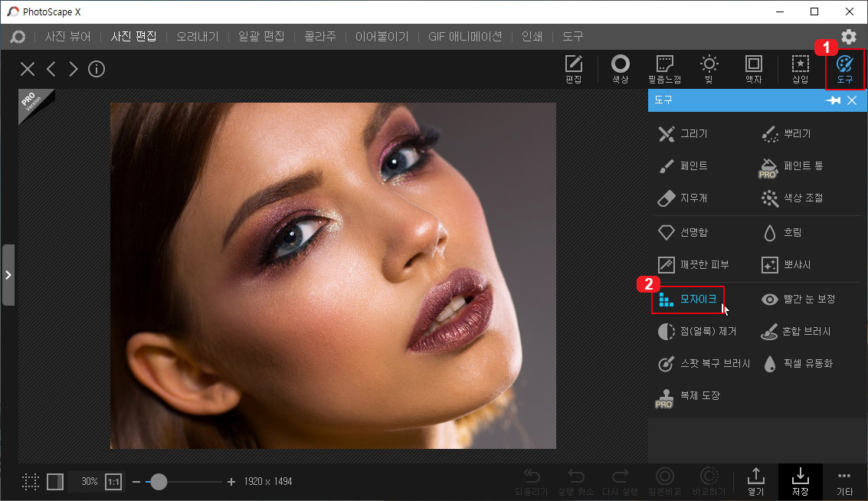
Task: Expand the left side panel arrow
Action: [x=8, y=274]
